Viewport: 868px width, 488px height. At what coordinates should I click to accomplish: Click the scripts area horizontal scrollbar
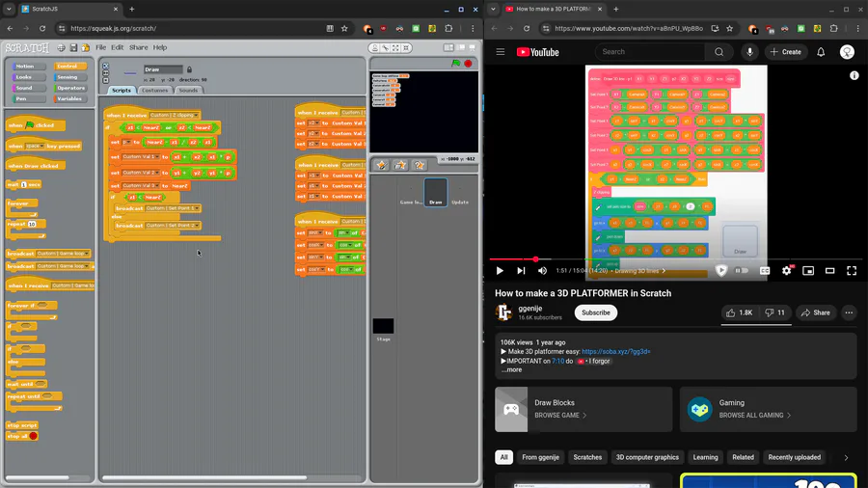click(204, 477)
